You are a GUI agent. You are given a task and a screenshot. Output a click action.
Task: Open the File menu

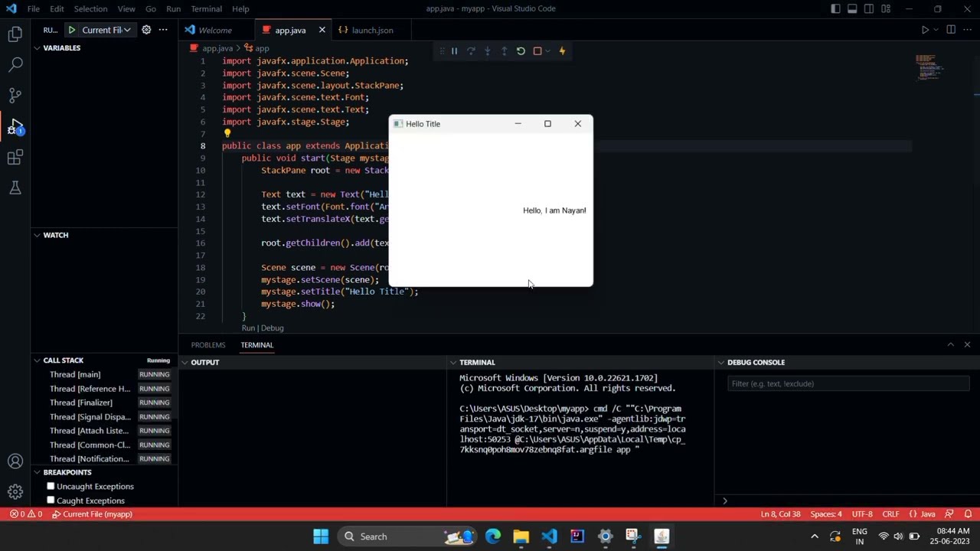click(x=34, y=8)
